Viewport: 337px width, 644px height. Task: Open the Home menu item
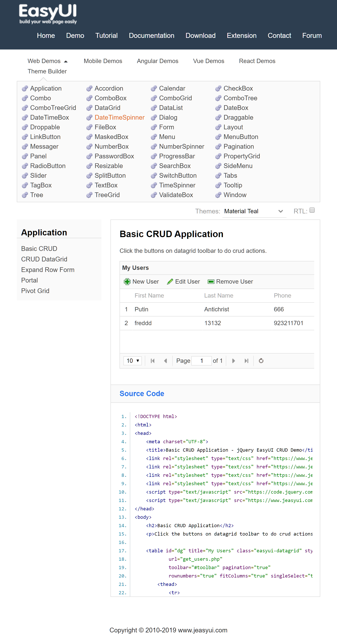[46, 36]
